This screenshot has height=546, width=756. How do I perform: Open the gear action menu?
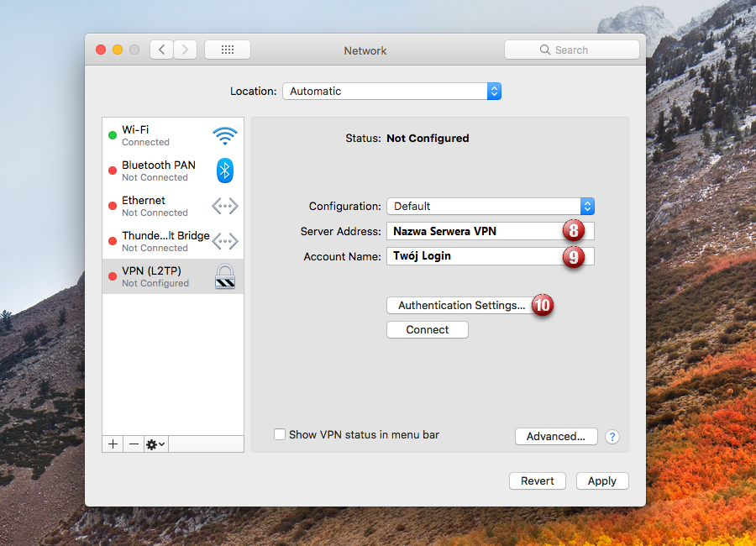point(155,444)
